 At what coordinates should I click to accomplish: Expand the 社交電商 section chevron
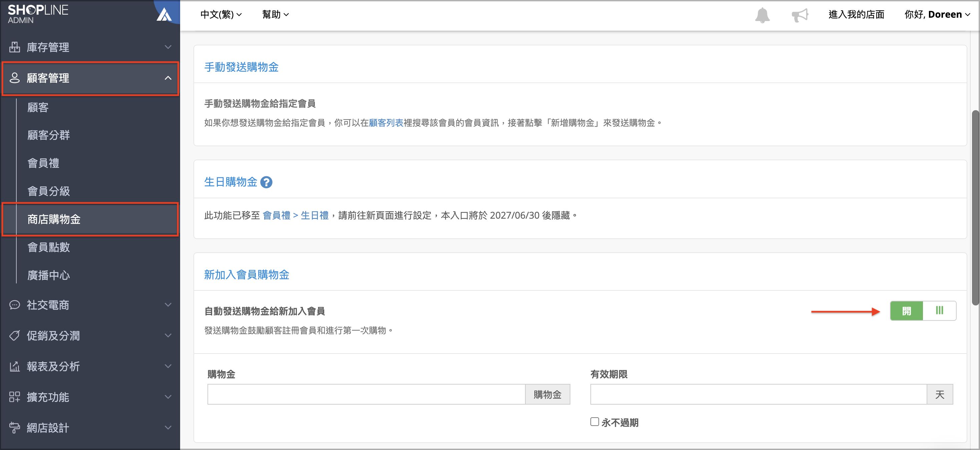[168, 305]
